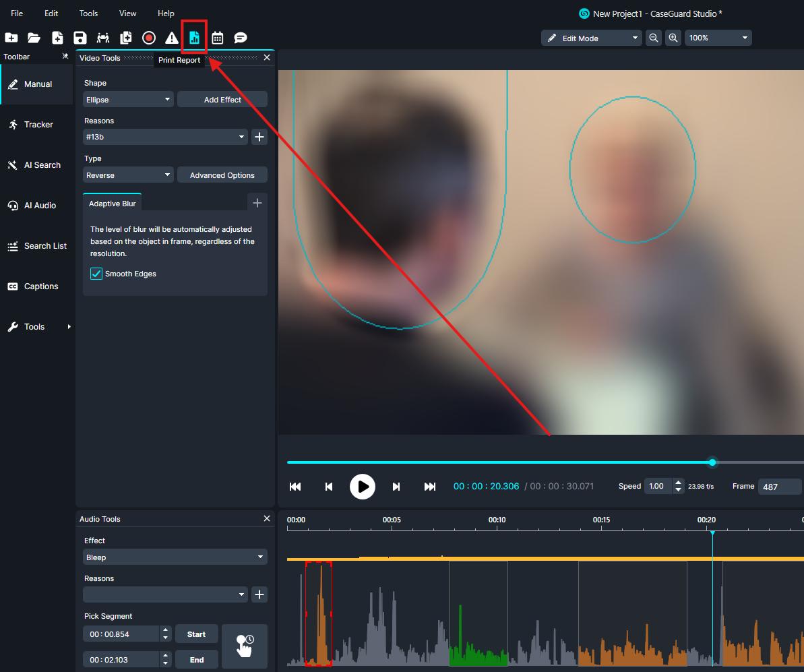Viewport: 804px width, 672px height.
Task: Uncheck the Smooth Edges checkbox
Action: point(96,274)
